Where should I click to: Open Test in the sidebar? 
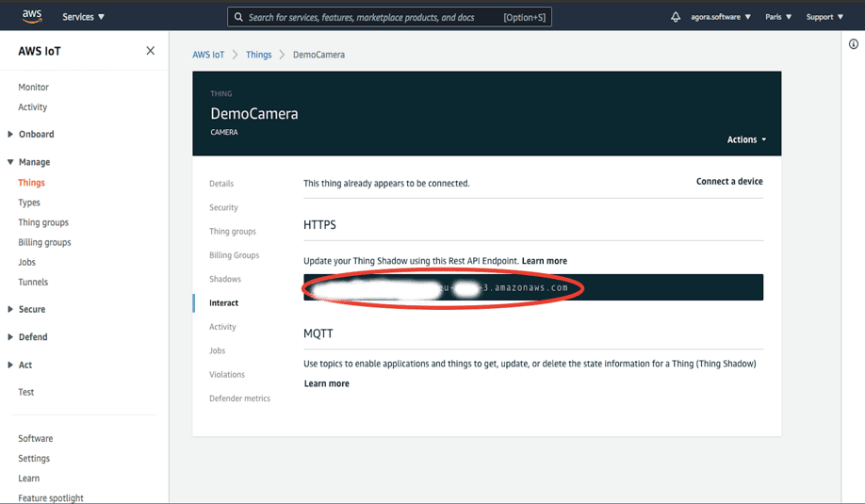[x=26, y=392]
